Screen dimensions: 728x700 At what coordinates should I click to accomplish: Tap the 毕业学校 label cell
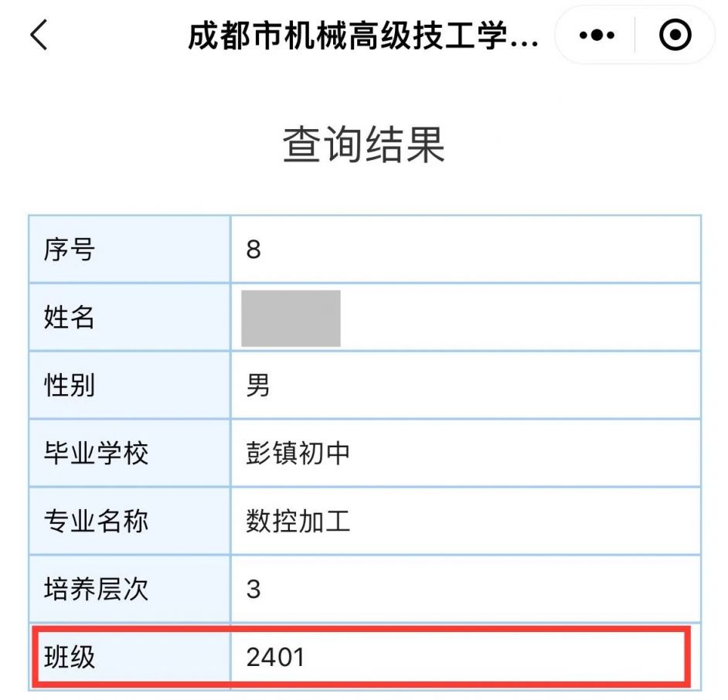130,453
